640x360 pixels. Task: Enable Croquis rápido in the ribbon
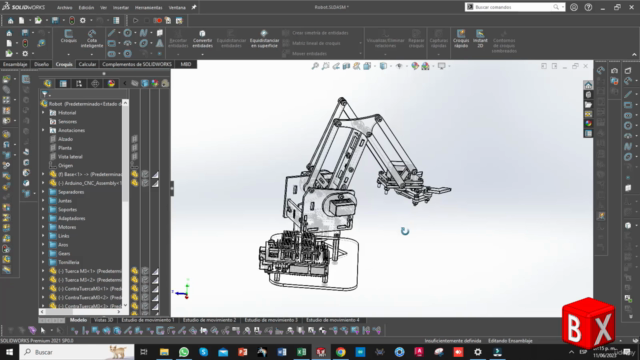tap(461, 39)
